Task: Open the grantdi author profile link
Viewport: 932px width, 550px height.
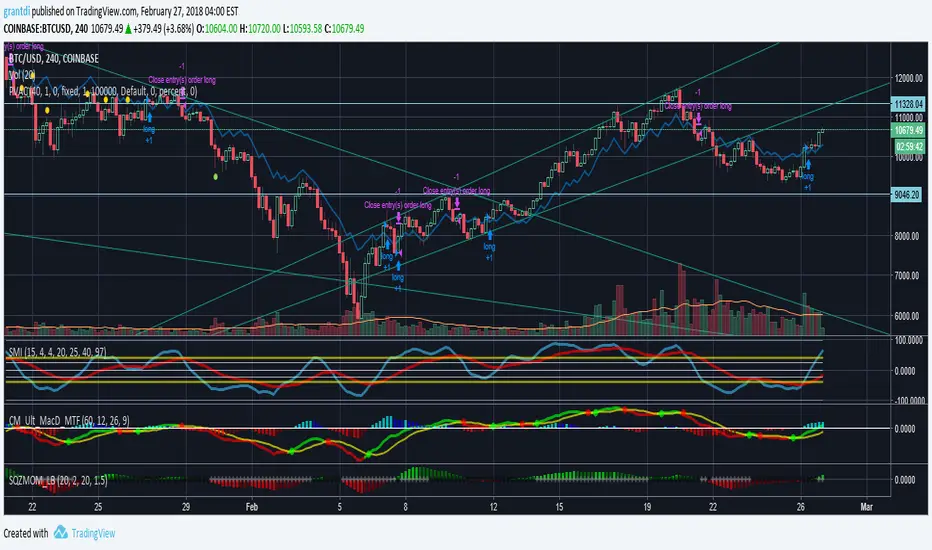Action: pos(17,11)
